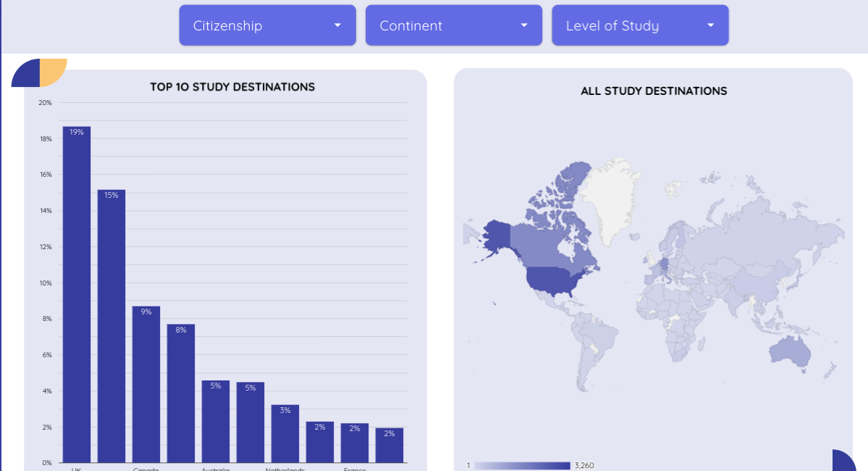Click the United States on the map
This screenshot has width=868, height=471.
click(x=556, y=280)
